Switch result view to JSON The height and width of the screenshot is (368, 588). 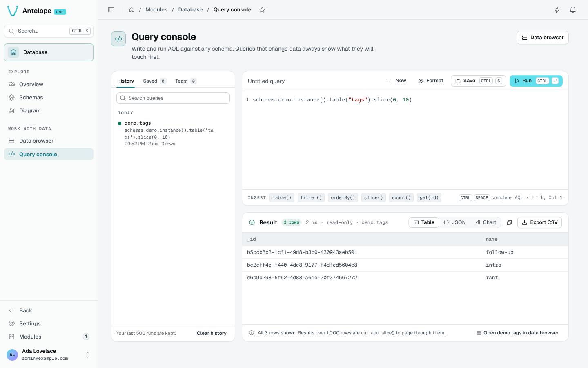coord(454,222)
